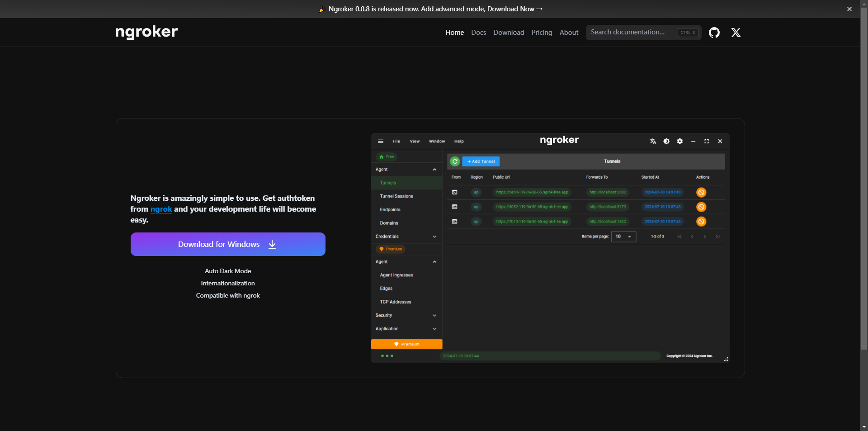Open the Help menu in preview

click(x=459, y=141)
